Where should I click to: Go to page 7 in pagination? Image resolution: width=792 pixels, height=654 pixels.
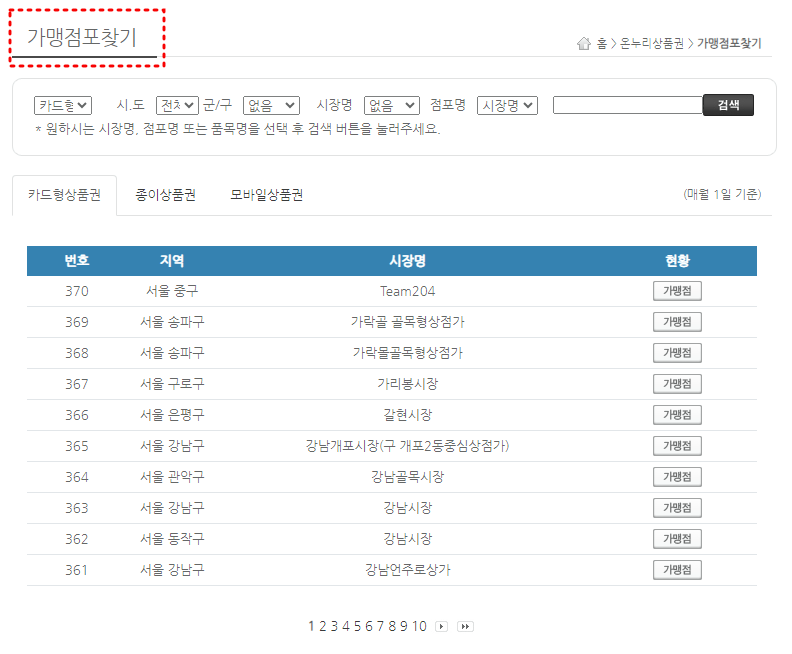380,626
